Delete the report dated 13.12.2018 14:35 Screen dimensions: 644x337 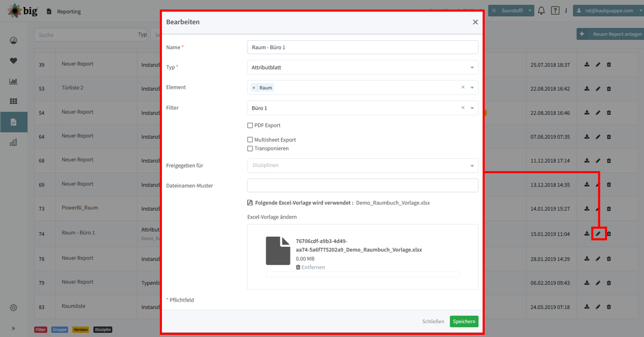(x=609, y=185)
